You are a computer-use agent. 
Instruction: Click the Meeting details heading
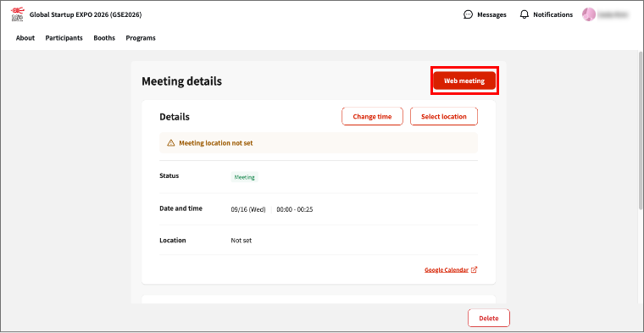[x=181, y=81]
